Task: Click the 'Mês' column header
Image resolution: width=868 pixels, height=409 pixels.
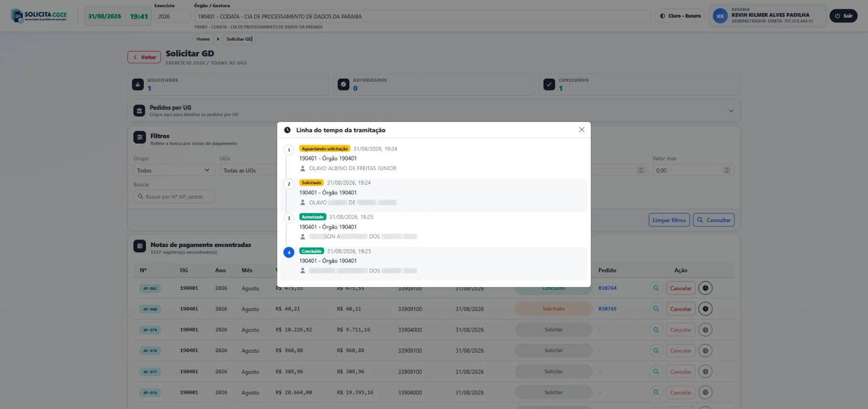Action: pyautogui.click(x=247, y=270)
